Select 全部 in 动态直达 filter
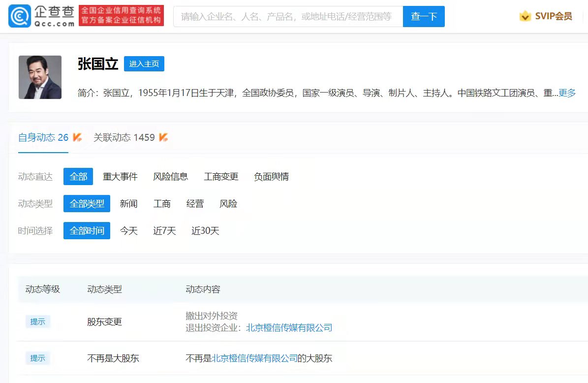 coord(78,177)
